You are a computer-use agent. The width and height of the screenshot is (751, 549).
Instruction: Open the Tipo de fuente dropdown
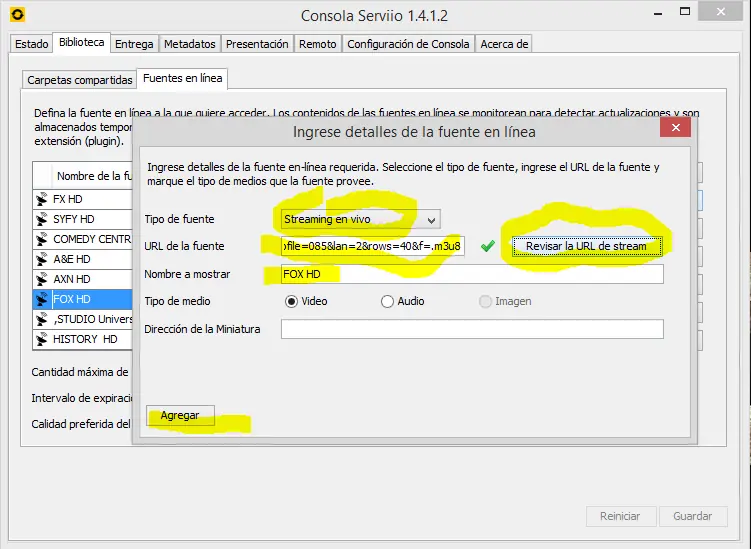(x=361, y=219)
